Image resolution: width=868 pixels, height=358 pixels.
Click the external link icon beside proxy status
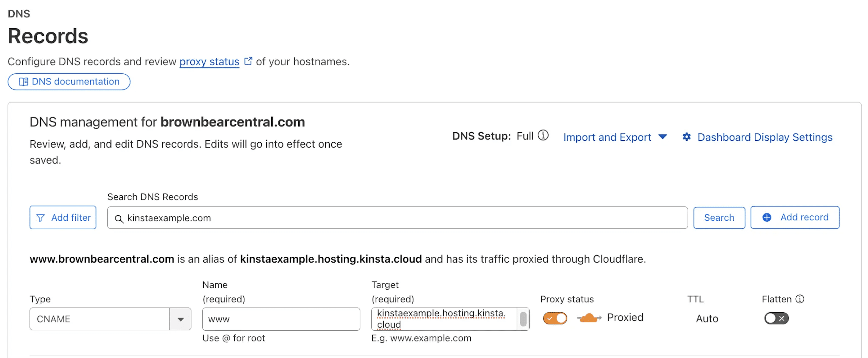248,61
